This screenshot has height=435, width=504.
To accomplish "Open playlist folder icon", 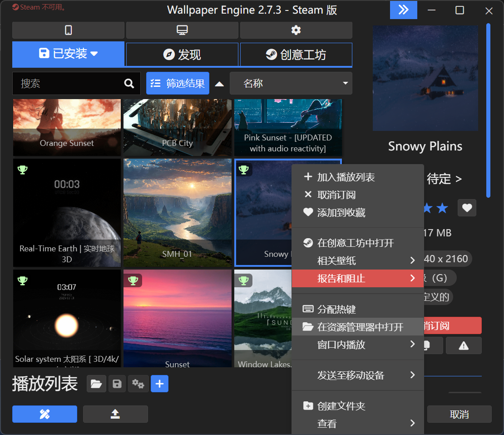I will tap(96, 384).
